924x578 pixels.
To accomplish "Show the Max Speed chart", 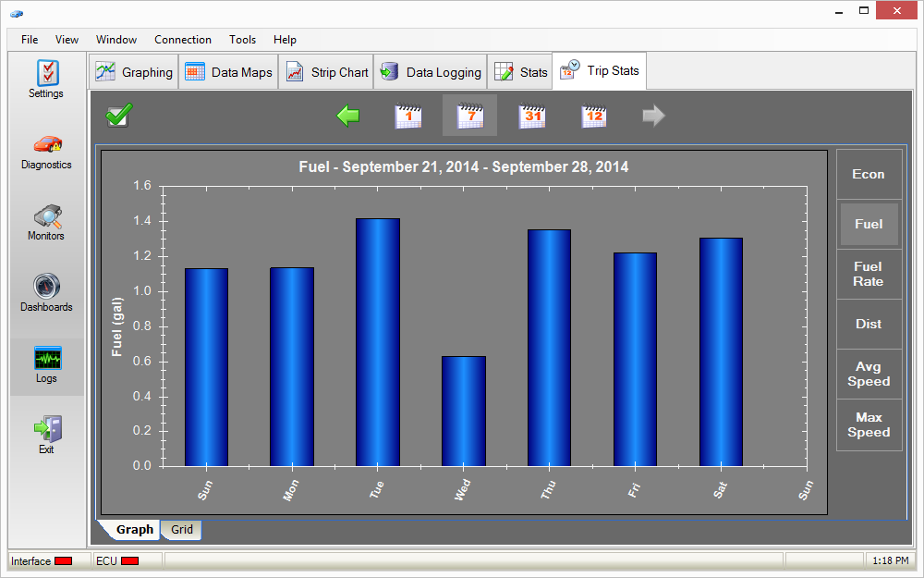I will (869, 424).
